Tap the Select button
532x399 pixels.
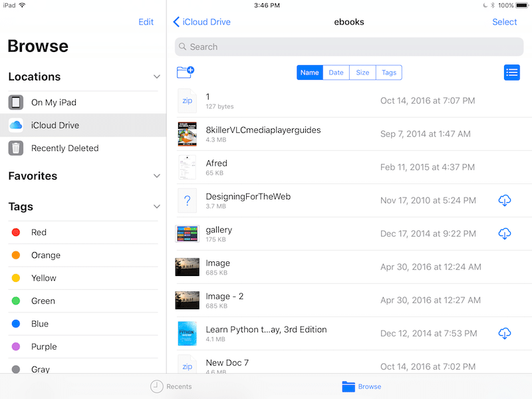(504, 22)
